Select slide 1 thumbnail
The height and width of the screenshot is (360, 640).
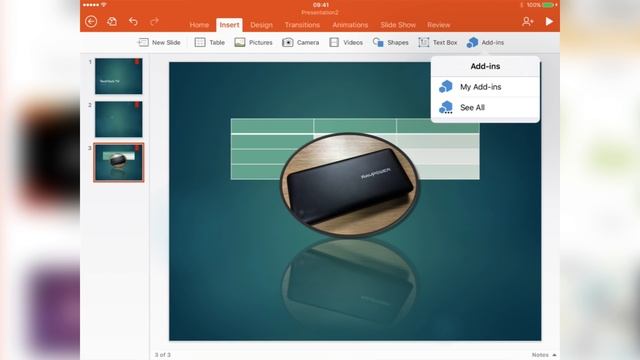coord(119,76)
